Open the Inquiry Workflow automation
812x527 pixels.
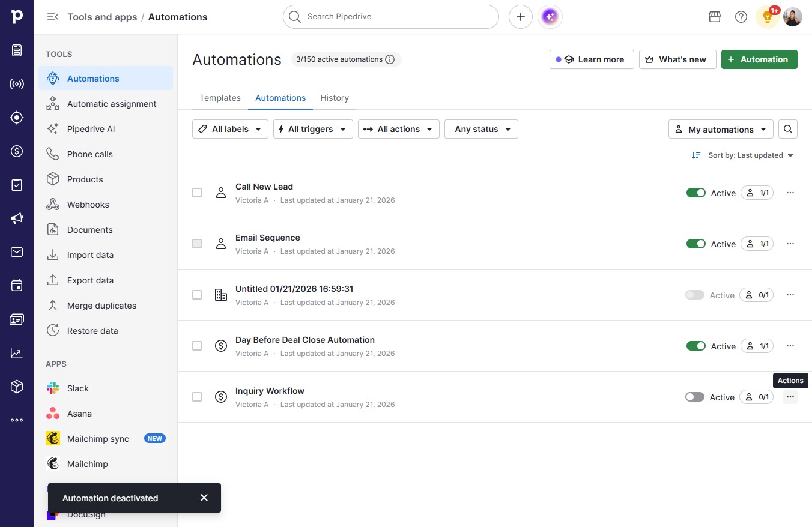(x=270, y=391)
